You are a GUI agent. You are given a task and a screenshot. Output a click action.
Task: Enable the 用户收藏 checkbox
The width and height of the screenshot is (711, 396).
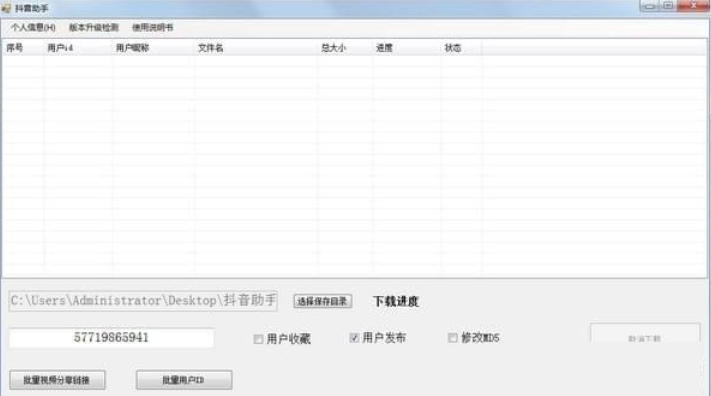(258, 339)
